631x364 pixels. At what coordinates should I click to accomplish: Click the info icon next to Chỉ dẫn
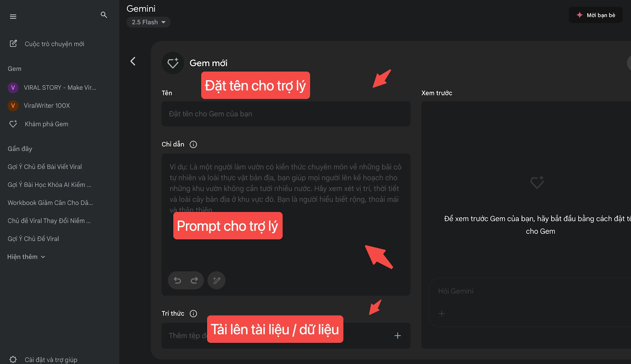click(x=193, y=144)
